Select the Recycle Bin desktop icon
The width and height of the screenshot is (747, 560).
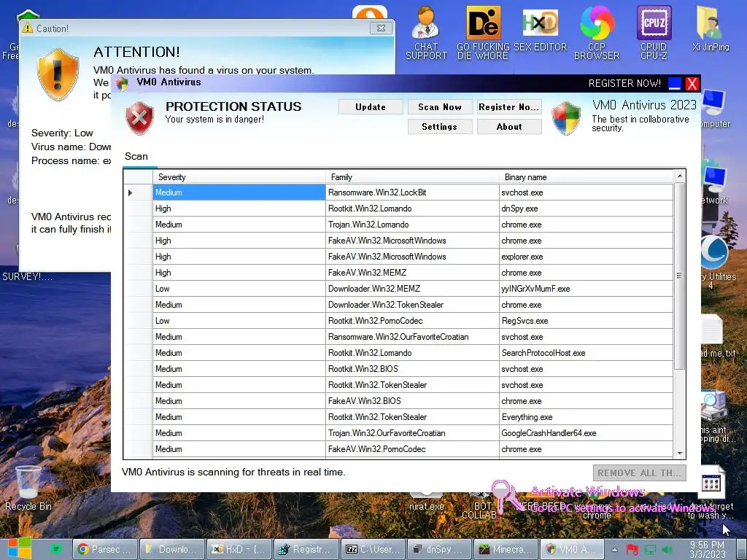tap(28, 488)
